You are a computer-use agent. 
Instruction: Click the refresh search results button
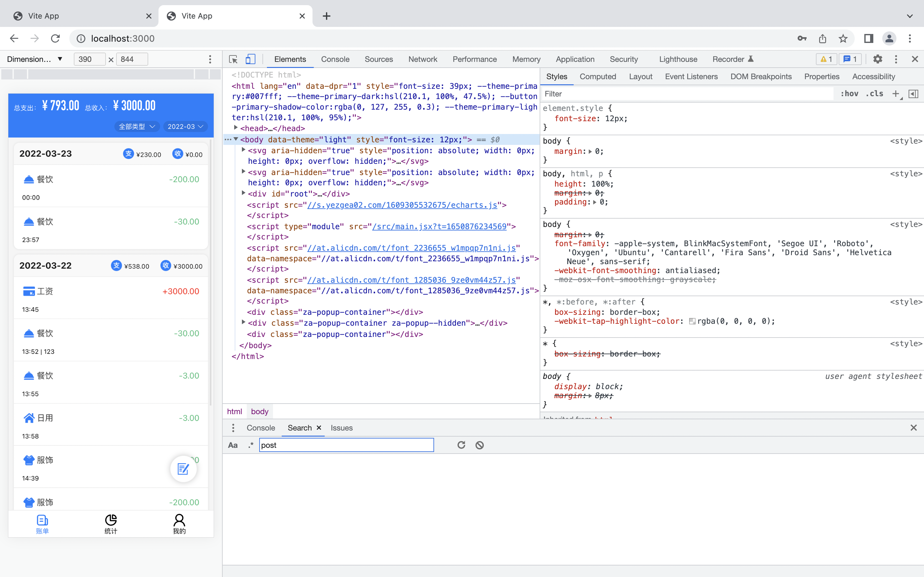461,445
